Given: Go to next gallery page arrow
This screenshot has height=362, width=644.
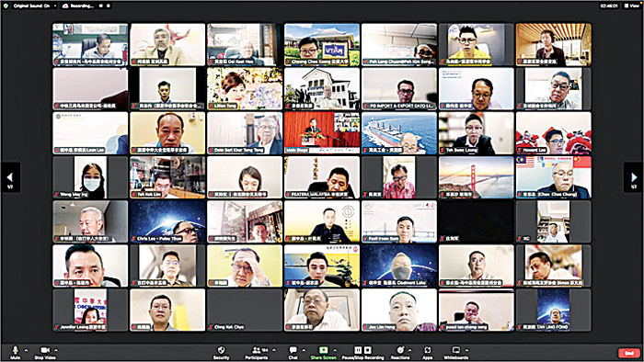Looking at the screenshot, I should [633, 177].
